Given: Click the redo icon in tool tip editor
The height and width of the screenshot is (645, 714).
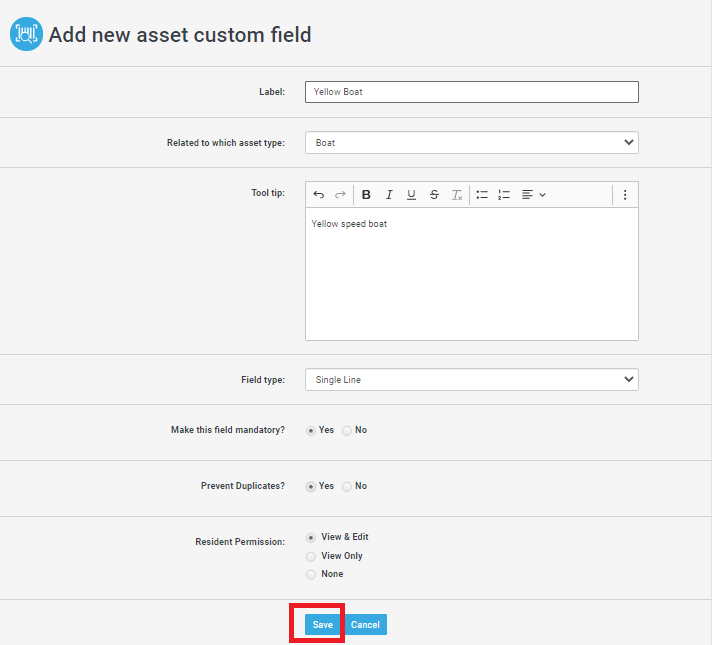Looking at the screenshot, I should pos(340,195).
